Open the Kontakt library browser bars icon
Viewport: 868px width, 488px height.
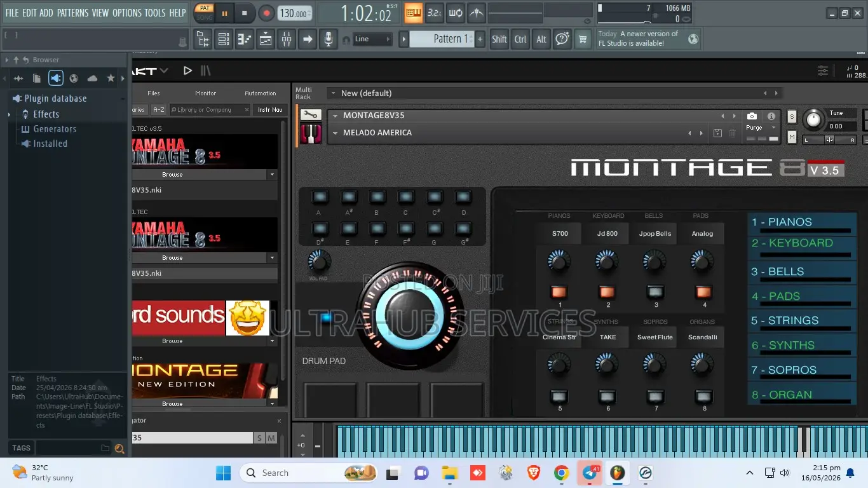206,71
